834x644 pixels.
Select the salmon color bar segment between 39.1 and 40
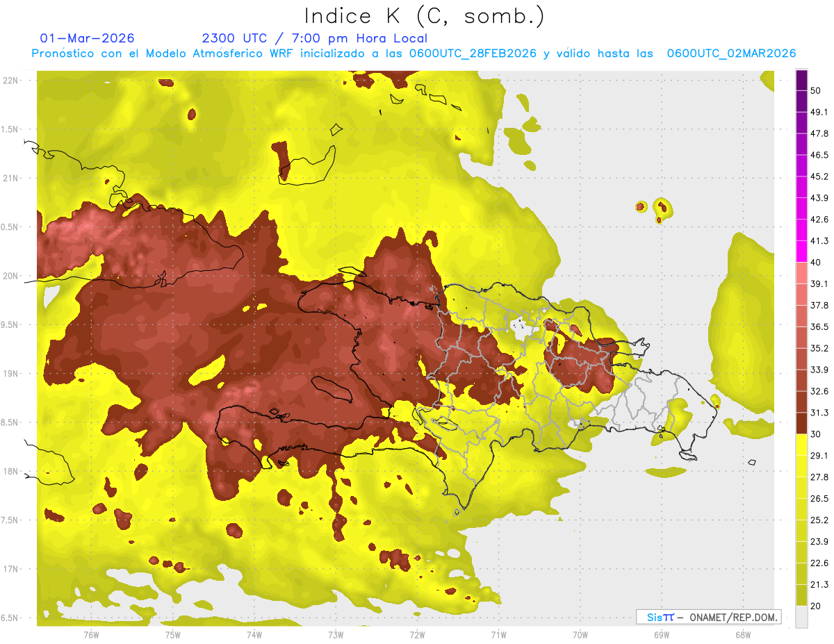pos(801,273)
